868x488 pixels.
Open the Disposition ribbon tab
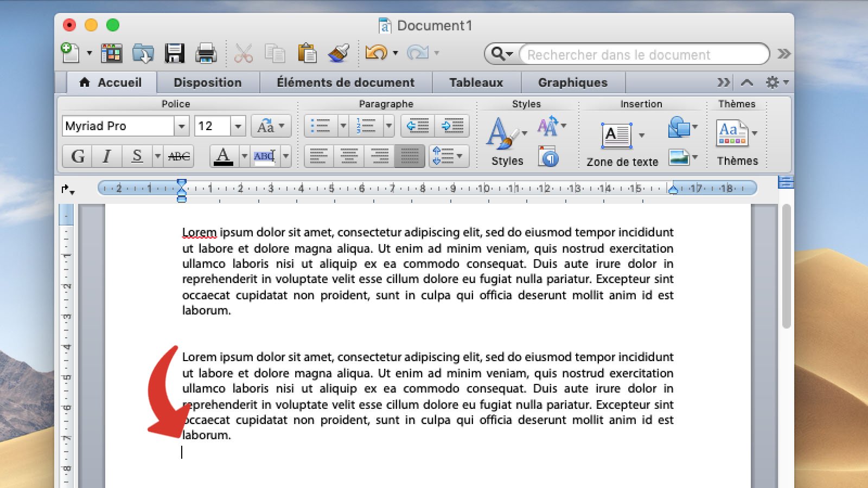click(x=208, y=82)
